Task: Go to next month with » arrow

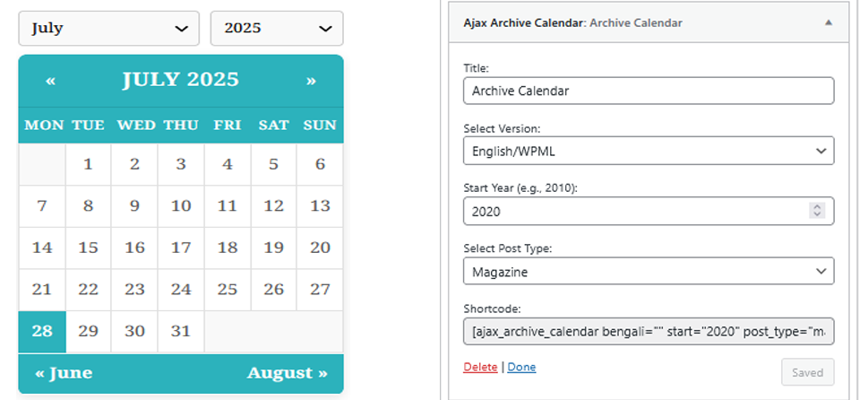Action: (x=311, y=81)
